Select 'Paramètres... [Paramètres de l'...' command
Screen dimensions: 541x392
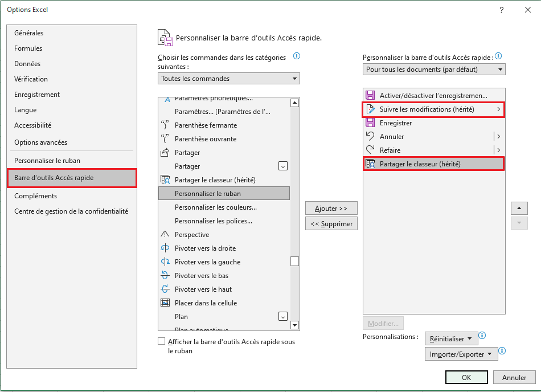point(224,112)
